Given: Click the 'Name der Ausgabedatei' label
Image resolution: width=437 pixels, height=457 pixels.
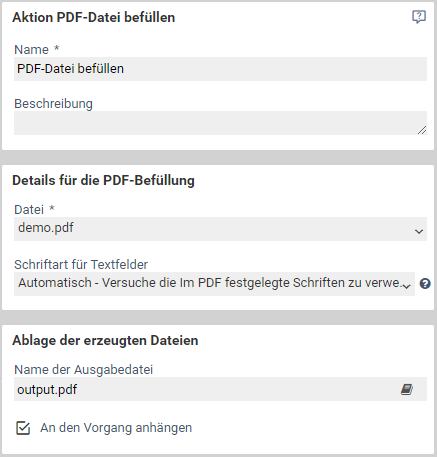Looking at the screenshot, I should click(x=84, y=370).
